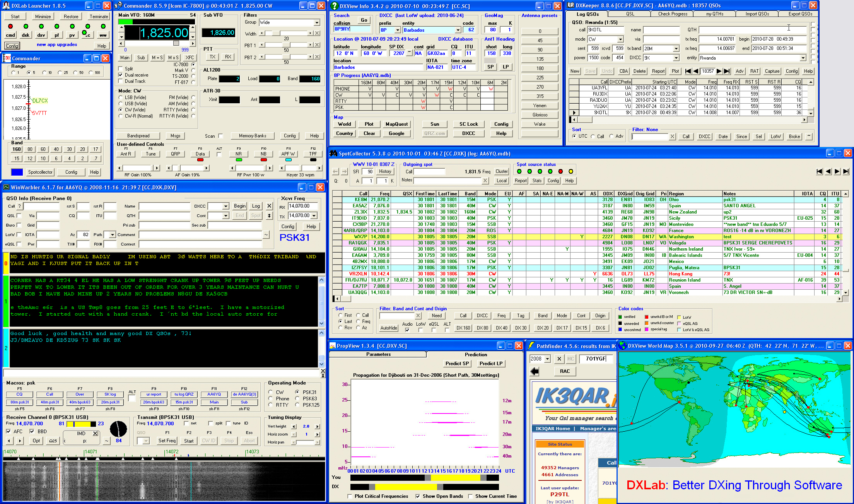The width and height of the screenshot is (854, 504).
Task: Toggle BBD checkbox in WinWarbler
Action: click(x=32, y=431)
